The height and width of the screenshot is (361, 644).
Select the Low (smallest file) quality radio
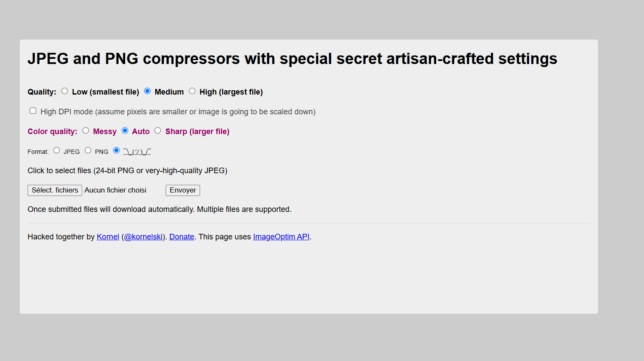point(65,91)
